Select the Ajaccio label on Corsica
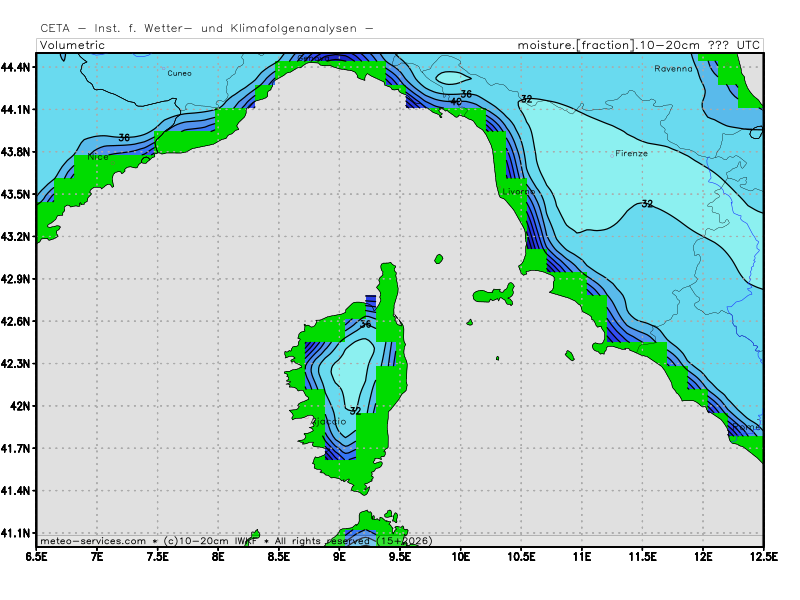800x600 pixels. point(329,421)
